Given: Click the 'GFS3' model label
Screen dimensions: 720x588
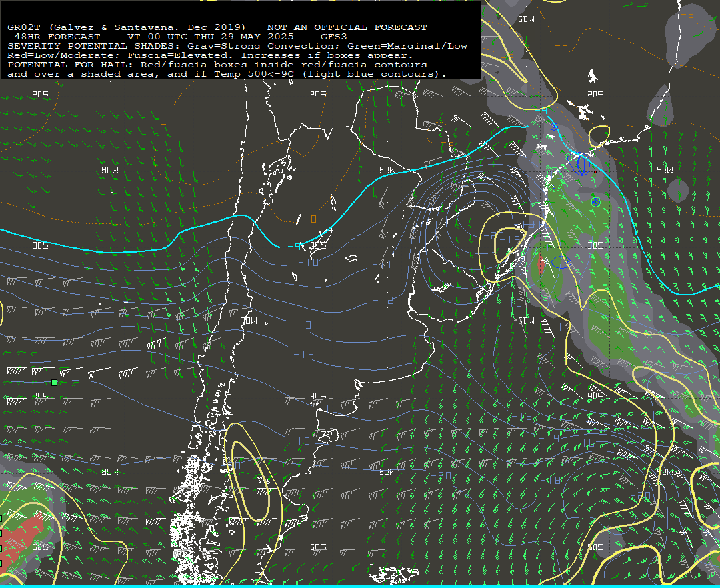Looking at the screenshot, I should (x=334, y=36).
